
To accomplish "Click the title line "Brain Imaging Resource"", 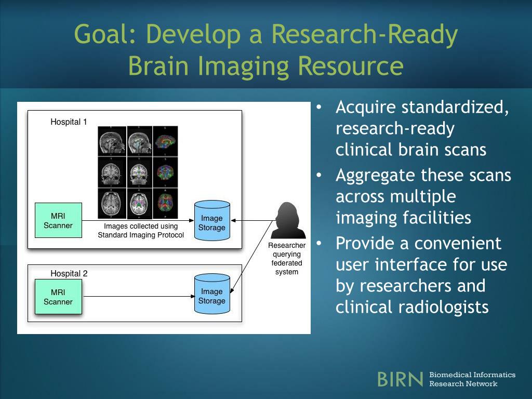I will click(266, 66).
